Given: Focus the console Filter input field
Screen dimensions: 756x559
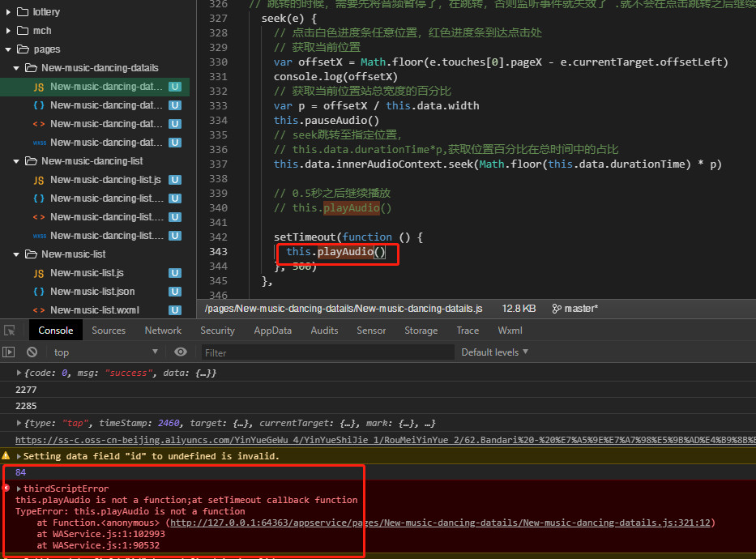Looking at the screenshot, I should pos(328,352).
